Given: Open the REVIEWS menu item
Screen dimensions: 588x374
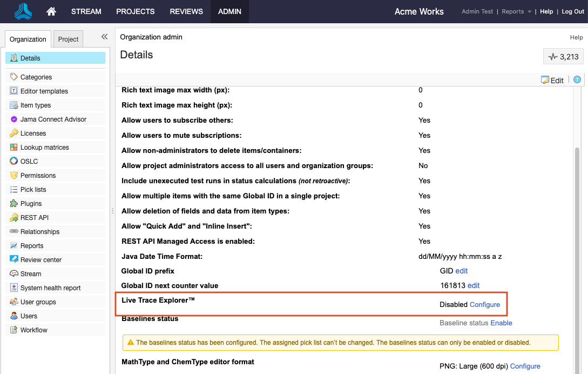Looking at the screenshot, I should tap(186, 11).
